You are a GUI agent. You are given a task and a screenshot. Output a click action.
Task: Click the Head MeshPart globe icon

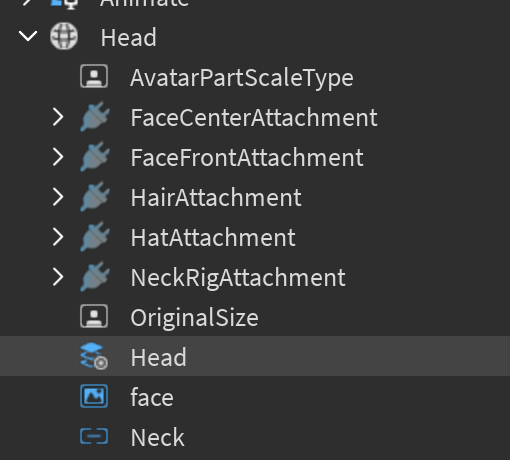(x=64, y=36)
